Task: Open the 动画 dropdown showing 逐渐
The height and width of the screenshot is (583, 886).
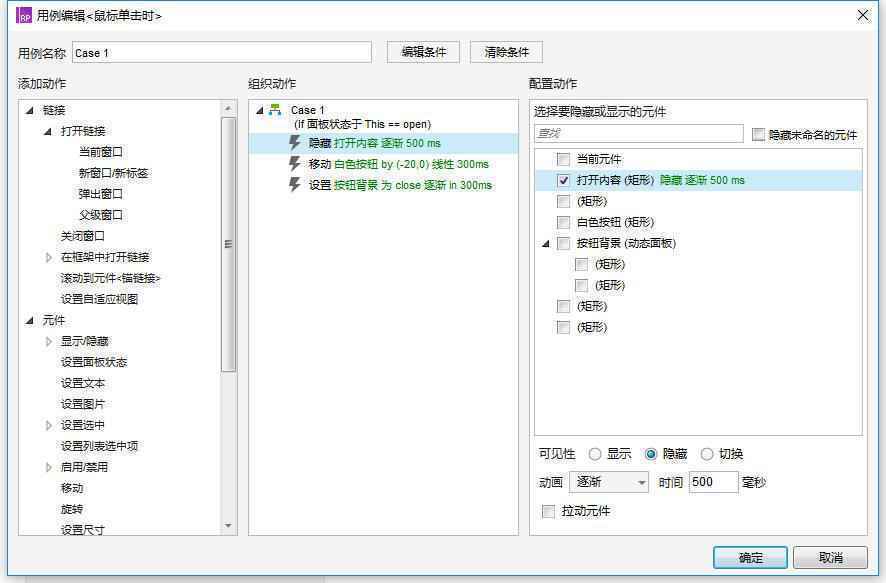Action: (610, 482)
